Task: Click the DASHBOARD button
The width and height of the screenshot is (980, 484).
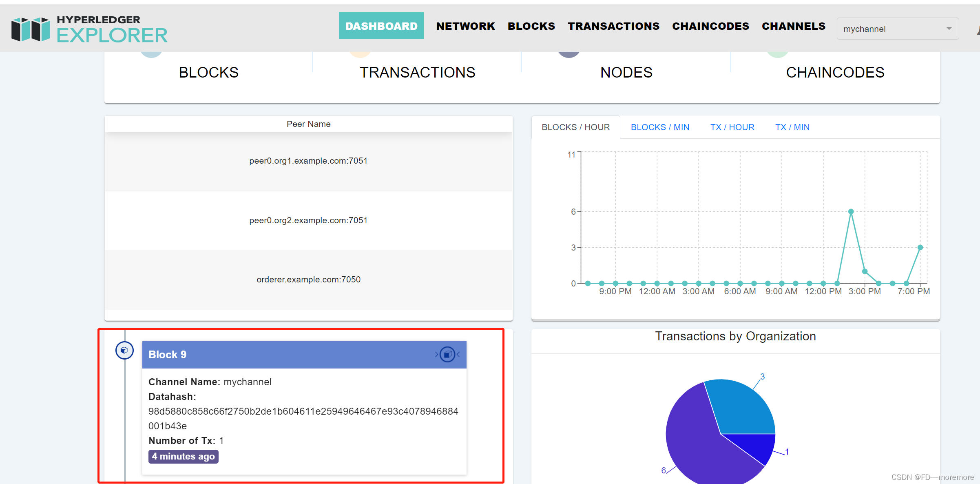Action: pos(381,26)
